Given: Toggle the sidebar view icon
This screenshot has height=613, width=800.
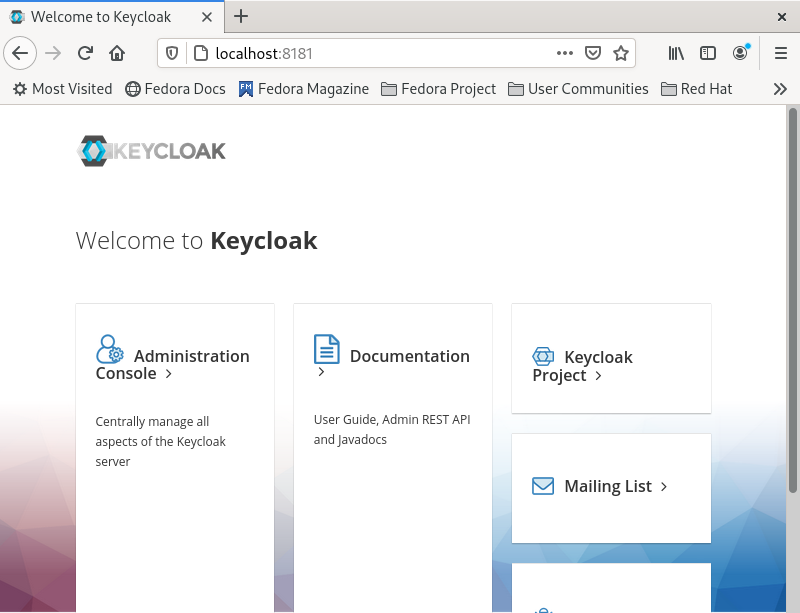Looking at the screenshot, I should click(708, 53).
